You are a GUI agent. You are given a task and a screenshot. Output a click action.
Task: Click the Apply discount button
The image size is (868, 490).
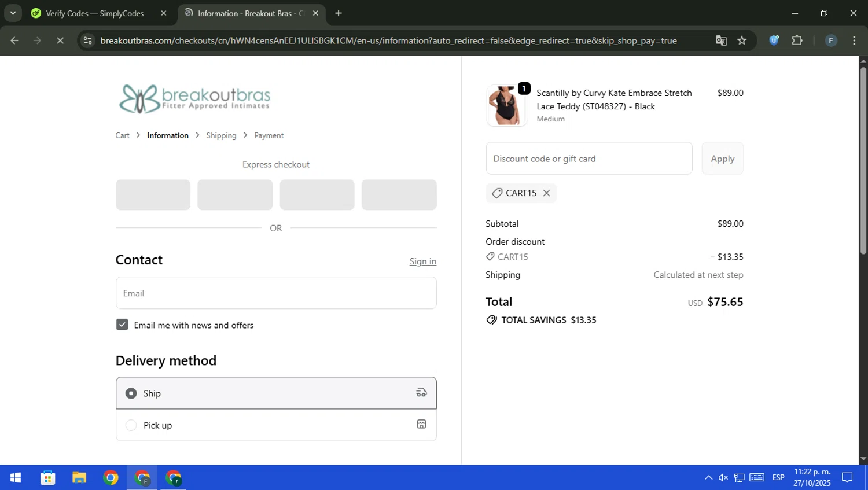tap(723, 159)
